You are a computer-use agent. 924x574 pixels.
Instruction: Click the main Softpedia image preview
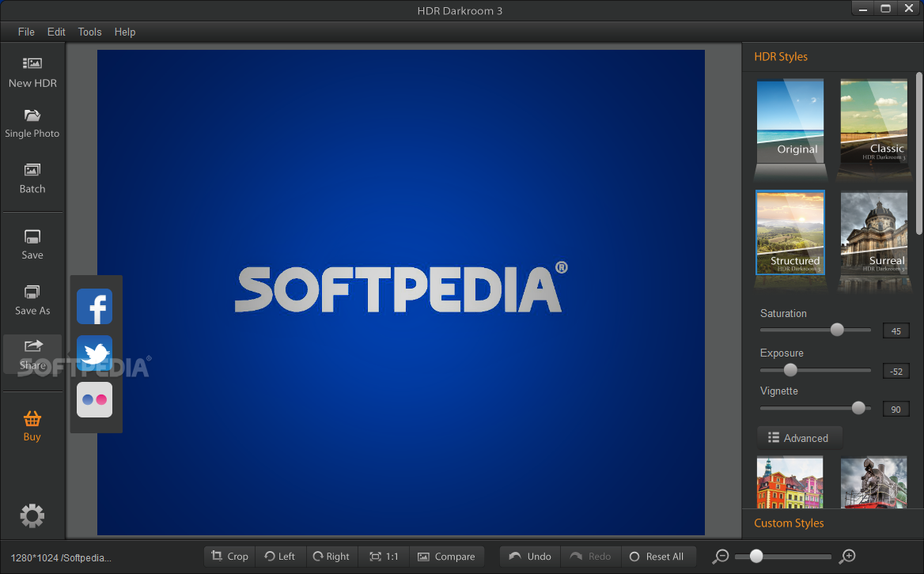[x=401, y=293]
